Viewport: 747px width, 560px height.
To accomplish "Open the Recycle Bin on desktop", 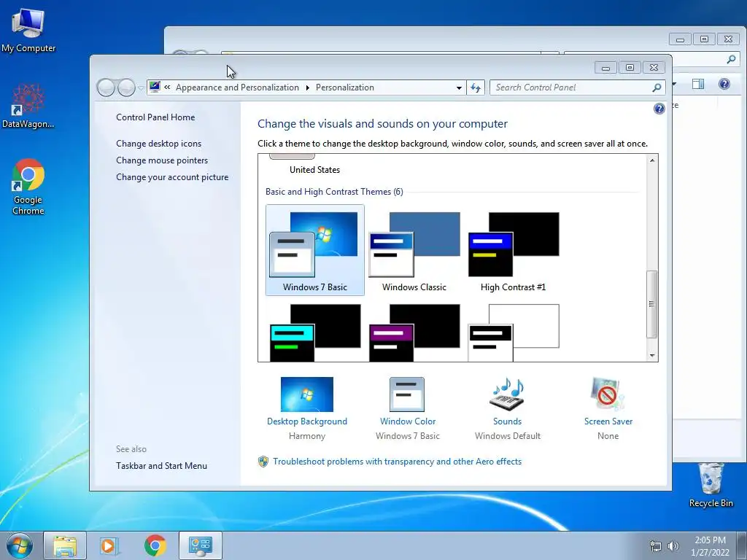I will [711, 485].
